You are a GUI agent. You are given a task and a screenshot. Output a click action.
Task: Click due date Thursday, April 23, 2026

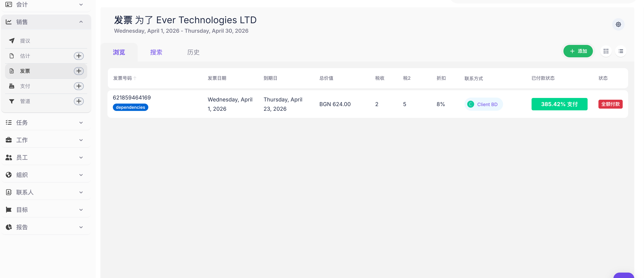coord(283,104)
